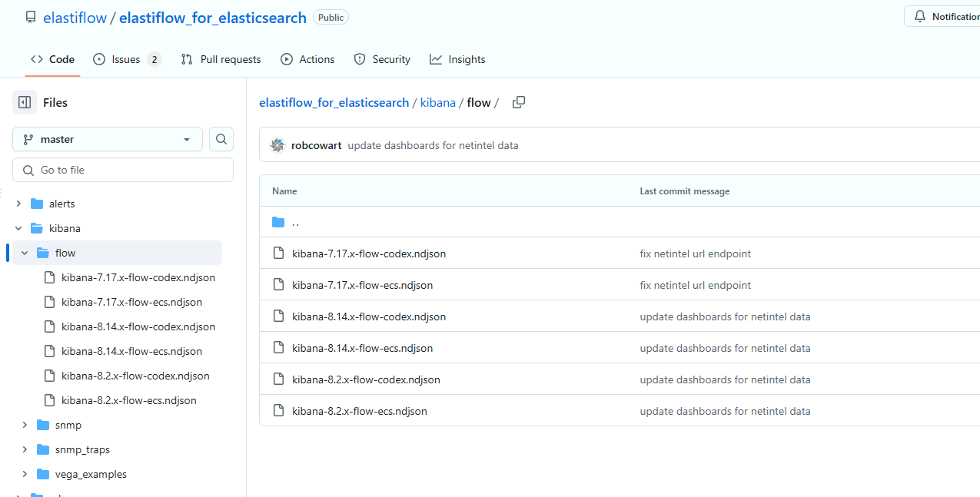This screenshot has height=497, width=980.
Task: Click the Issues count badge 2
Action: point(154,59)
